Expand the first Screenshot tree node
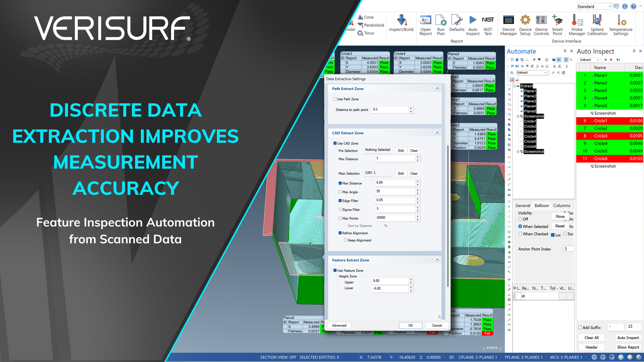The image size is (644, 362). pos(518,116)
